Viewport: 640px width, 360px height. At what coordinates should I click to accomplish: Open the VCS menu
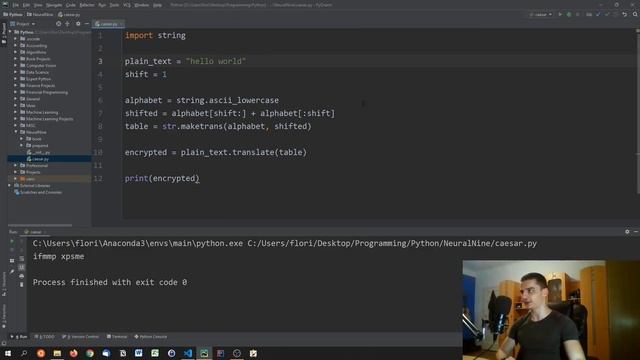click(127, 5)
